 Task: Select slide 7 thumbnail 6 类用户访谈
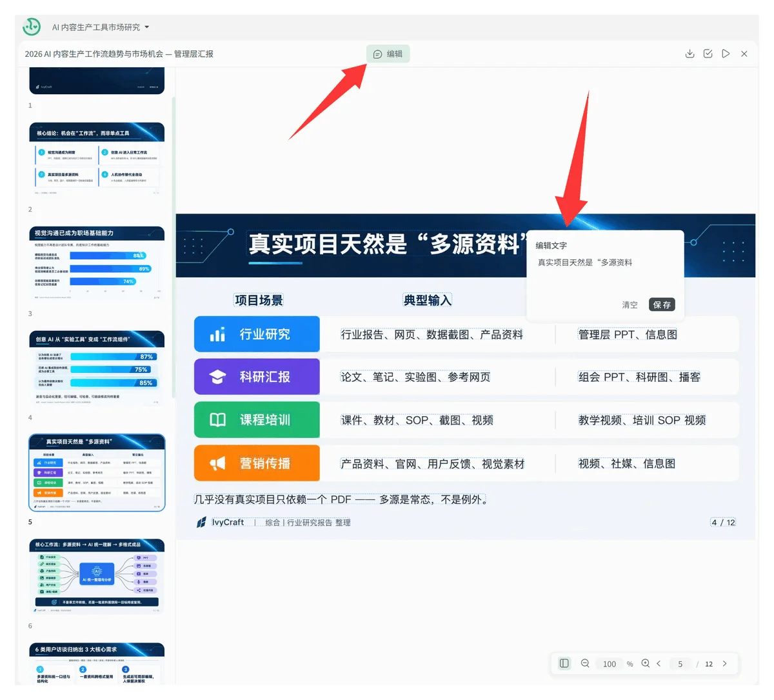97,663
